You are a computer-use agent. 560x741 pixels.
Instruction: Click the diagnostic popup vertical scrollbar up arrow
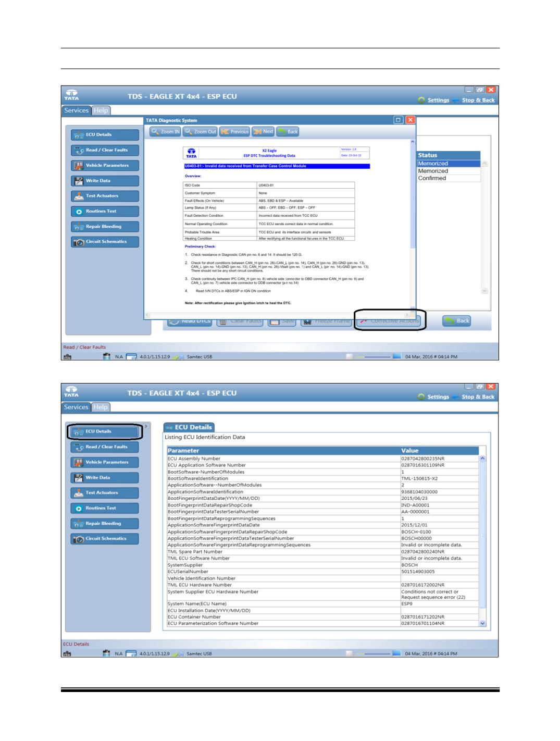tap(414, 142)
